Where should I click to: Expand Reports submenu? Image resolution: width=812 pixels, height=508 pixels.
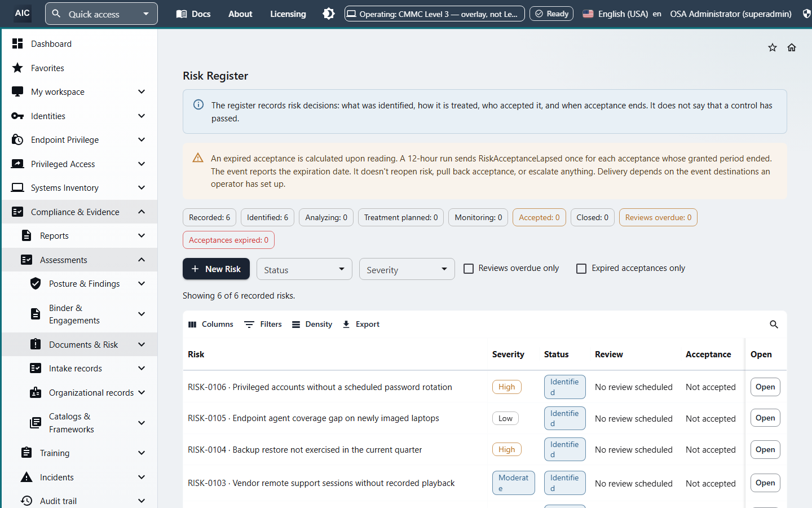coord(80,235)
